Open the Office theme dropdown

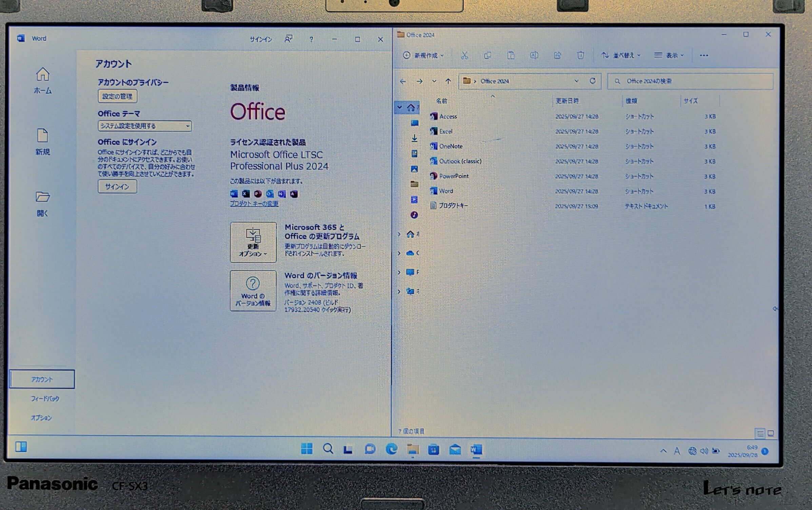[x=145, y=126]
